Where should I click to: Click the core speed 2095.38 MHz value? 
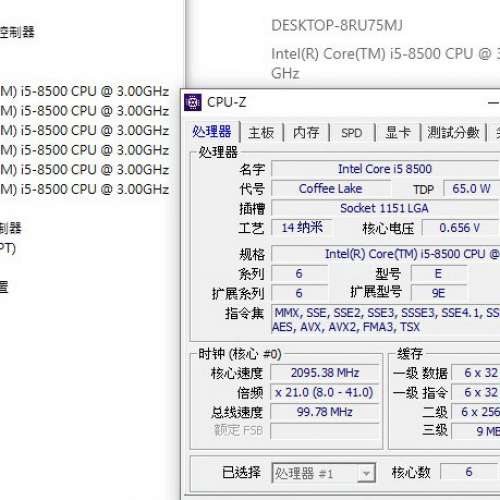[x=325, y=373]
